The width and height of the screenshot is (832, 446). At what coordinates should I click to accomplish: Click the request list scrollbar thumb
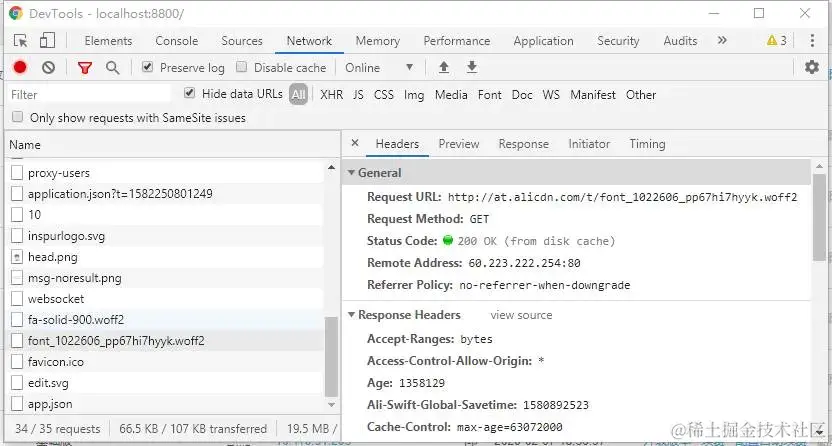coord(331,356)
